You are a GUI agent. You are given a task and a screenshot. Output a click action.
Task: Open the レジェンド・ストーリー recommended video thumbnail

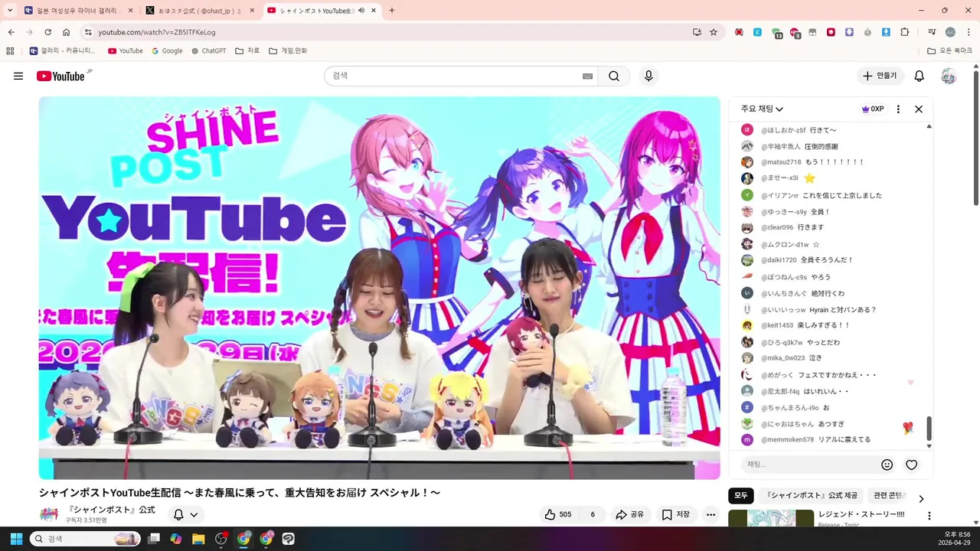(771, 519)
